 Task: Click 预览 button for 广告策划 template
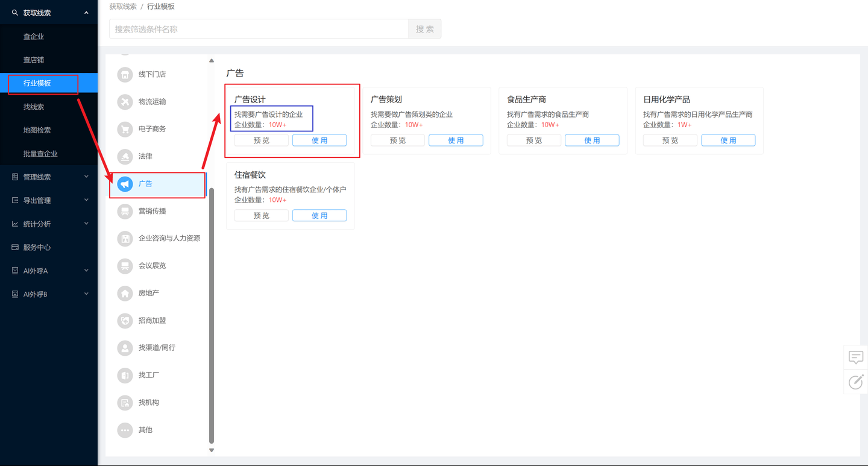(398, 140)
